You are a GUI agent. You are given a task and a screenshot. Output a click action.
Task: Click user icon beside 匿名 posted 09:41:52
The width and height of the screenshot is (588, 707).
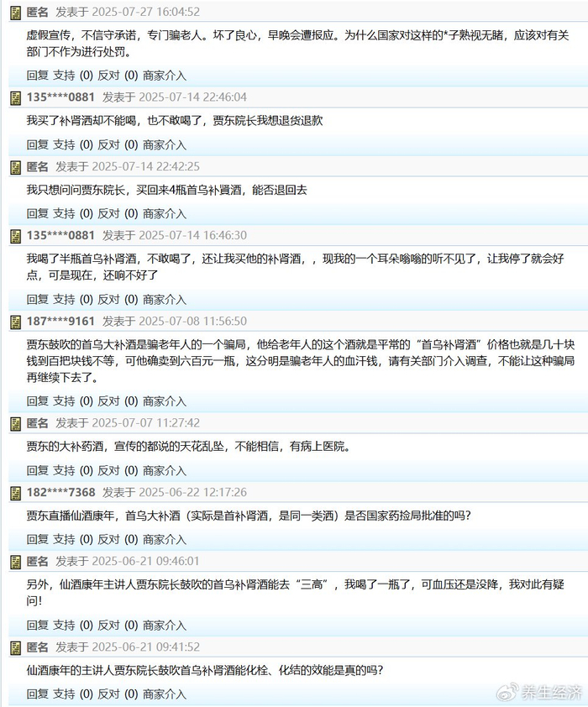[16, 648]
